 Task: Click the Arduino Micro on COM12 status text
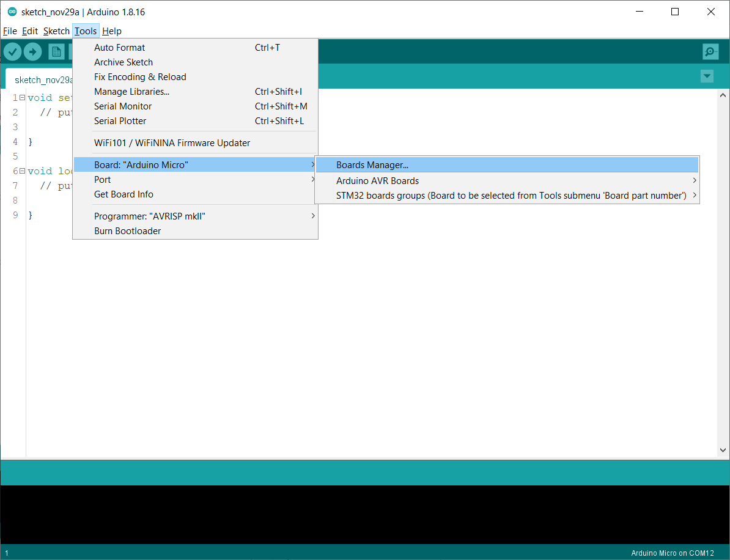[673, 553]
